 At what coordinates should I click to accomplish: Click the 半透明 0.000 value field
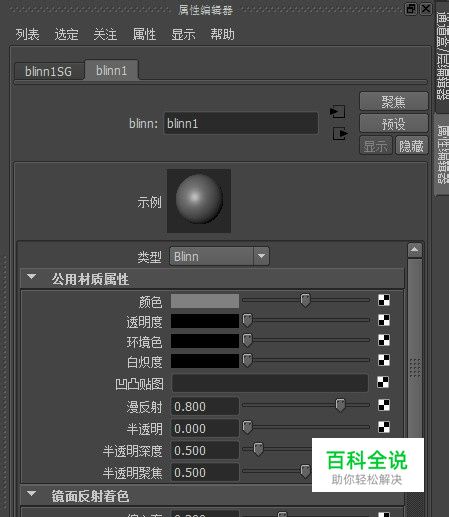click(x=205, y=428)
